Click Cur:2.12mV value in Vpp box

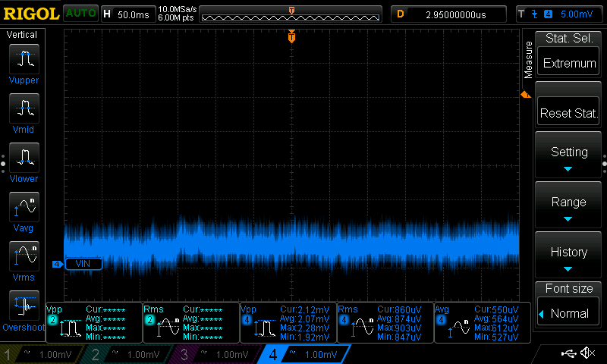tap(305, 310)
